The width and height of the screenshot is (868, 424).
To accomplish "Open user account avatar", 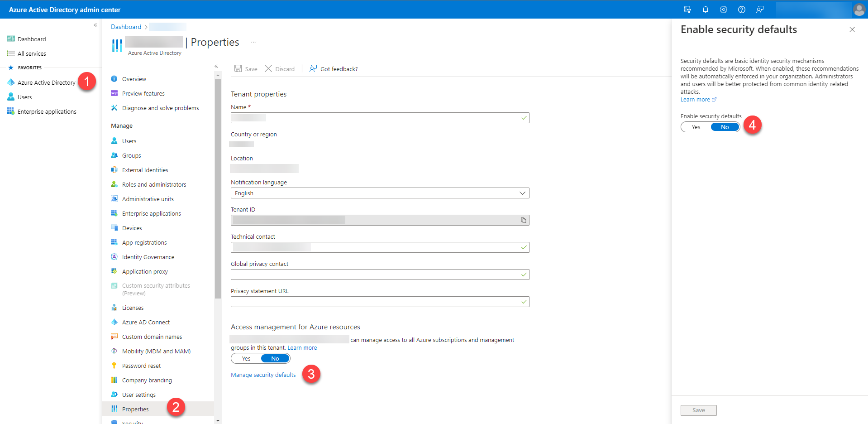I will (x=859, y=10).
